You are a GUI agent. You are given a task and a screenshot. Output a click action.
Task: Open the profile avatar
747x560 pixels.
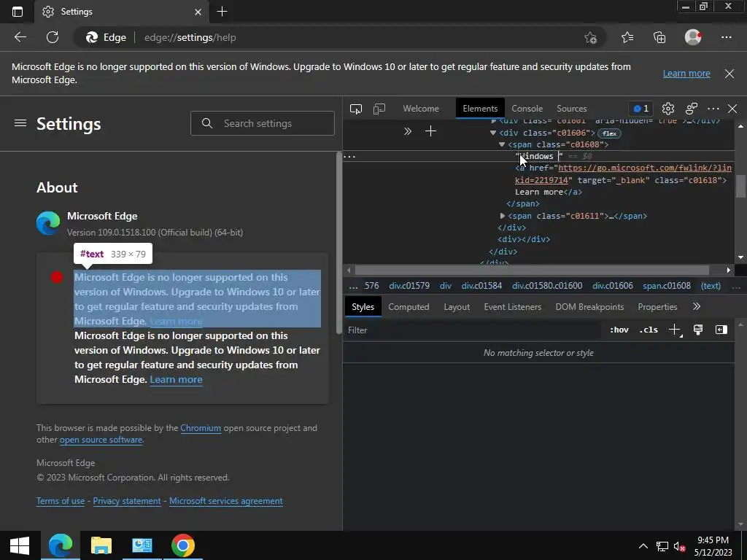693,37
